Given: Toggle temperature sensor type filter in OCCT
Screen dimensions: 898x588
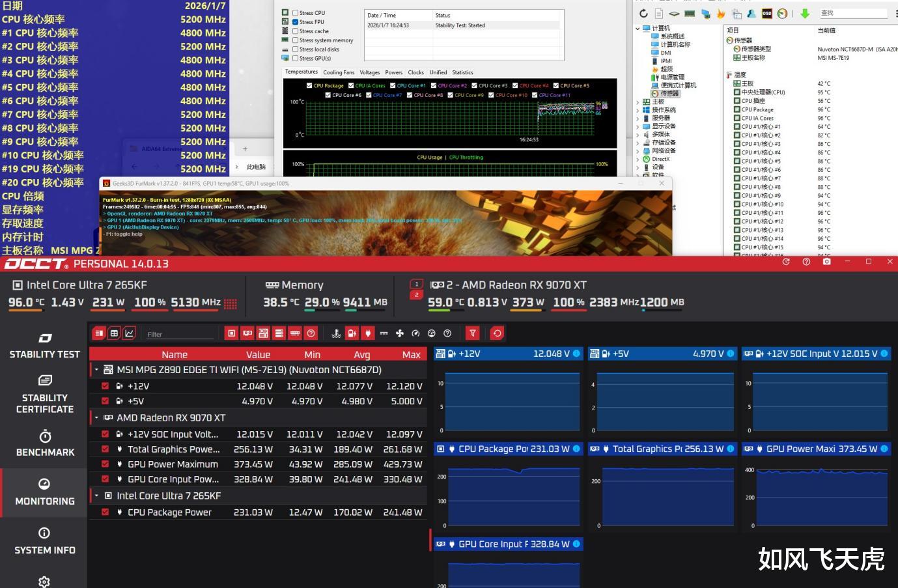Looking at the screenshot, I should [336, 333].
